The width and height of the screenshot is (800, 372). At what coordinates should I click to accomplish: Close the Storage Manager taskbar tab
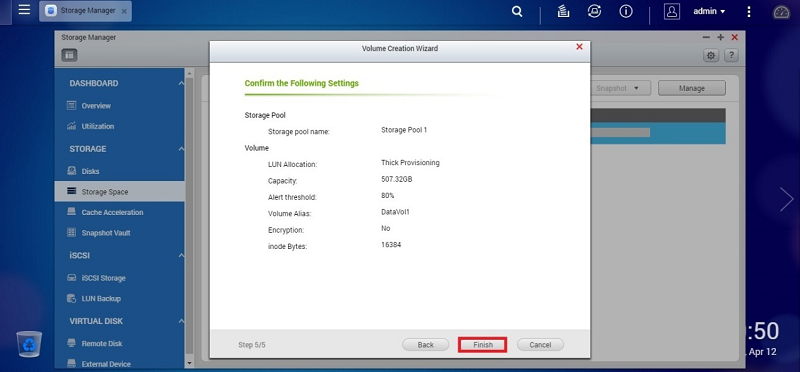click(124, 11)
